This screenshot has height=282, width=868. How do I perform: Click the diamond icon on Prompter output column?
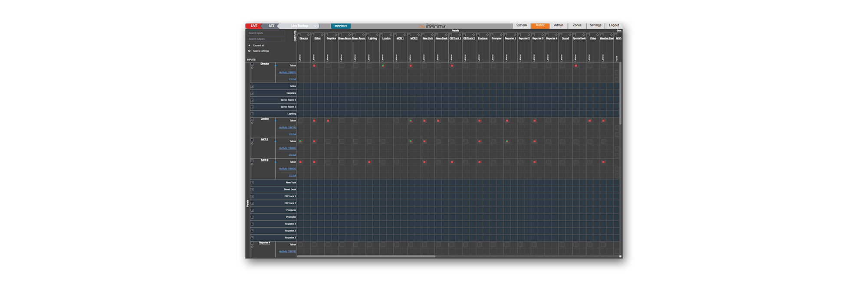[x=501, y=35]
